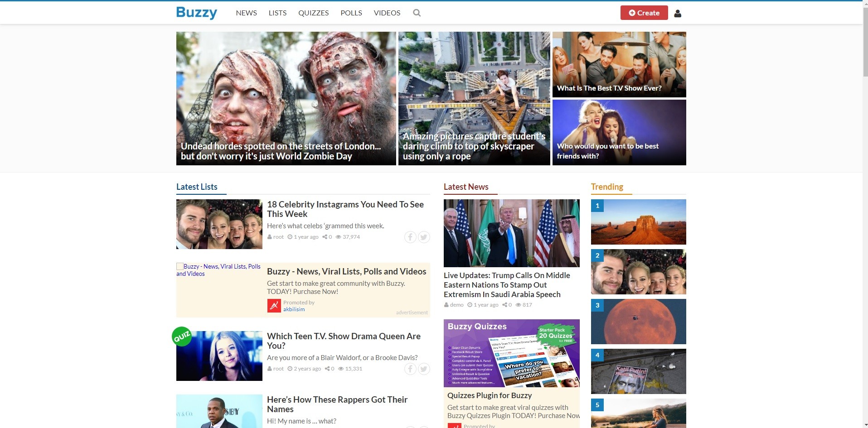Viewport: 868px width, 428px height.
Task: Click the broken Buzzy promoted image link
Action: pos(218,270)
